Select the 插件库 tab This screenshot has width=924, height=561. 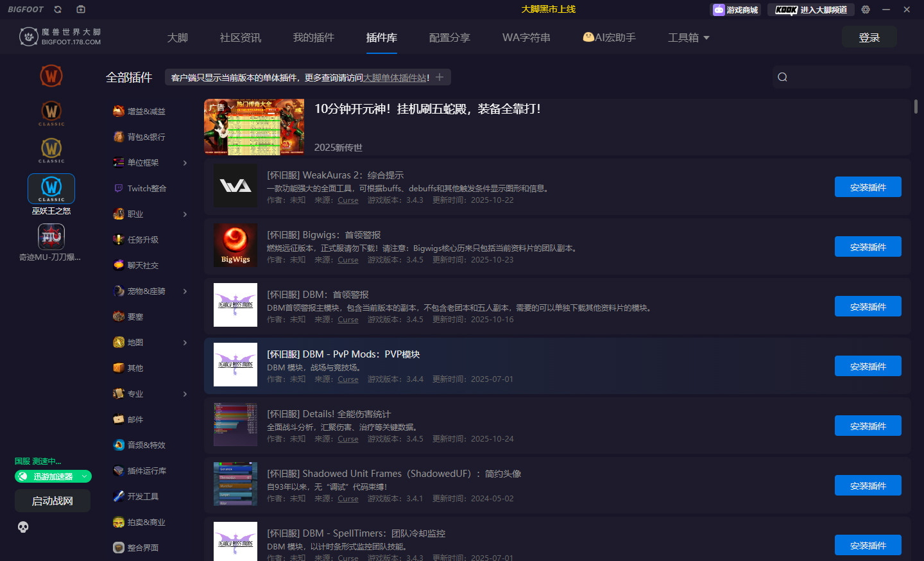[x=382, y=38]
